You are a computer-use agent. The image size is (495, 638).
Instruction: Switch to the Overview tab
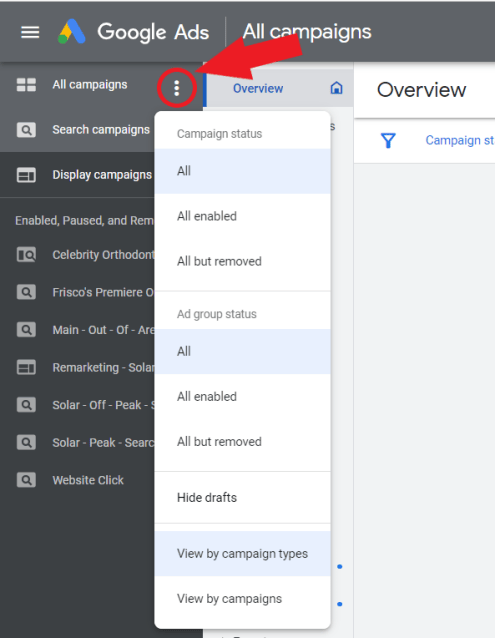[x=258, y=88]
